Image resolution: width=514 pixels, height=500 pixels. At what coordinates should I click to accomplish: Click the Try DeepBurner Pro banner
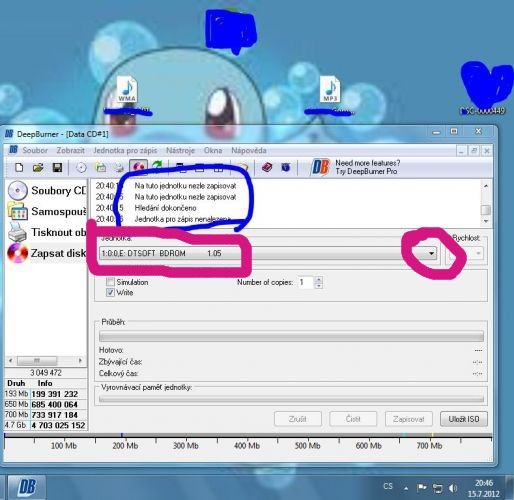coord(356,167)
